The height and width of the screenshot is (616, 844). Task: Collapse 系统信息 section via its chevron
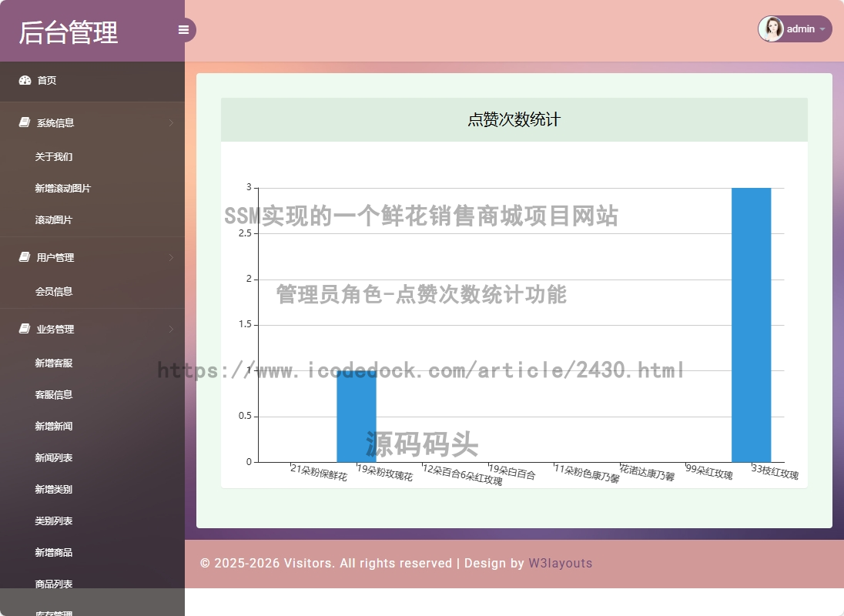171,122
